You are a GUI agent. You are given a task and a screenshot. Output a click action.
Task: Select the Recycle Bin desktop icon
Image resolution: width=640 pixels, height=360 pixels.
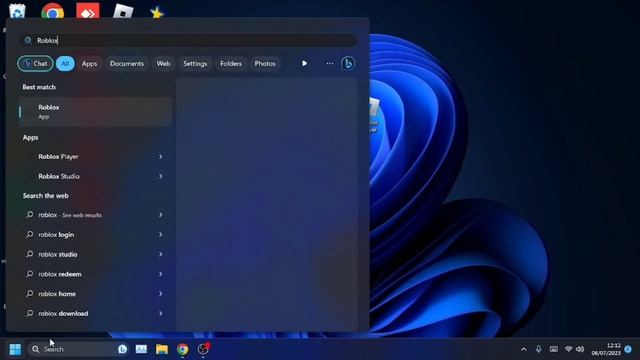point(17,11)
